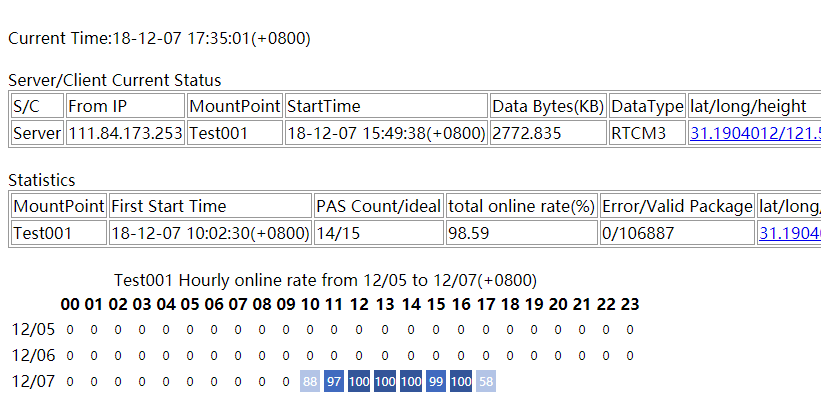The image size is (821, 399).
Task: Click the data bytes value 2772.835
Action: coord(548,133)
